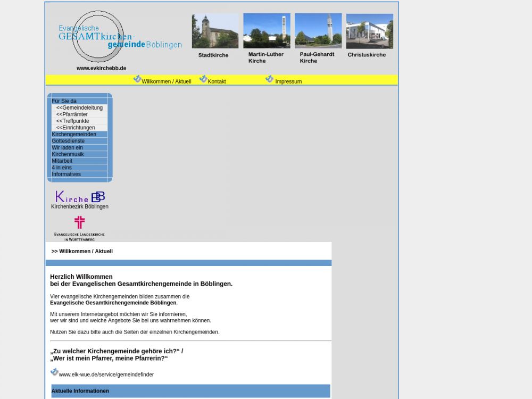Open the Evangelische Landeskirche Württemberg logo
Screen dimensions: 532x399
point(79,228)
